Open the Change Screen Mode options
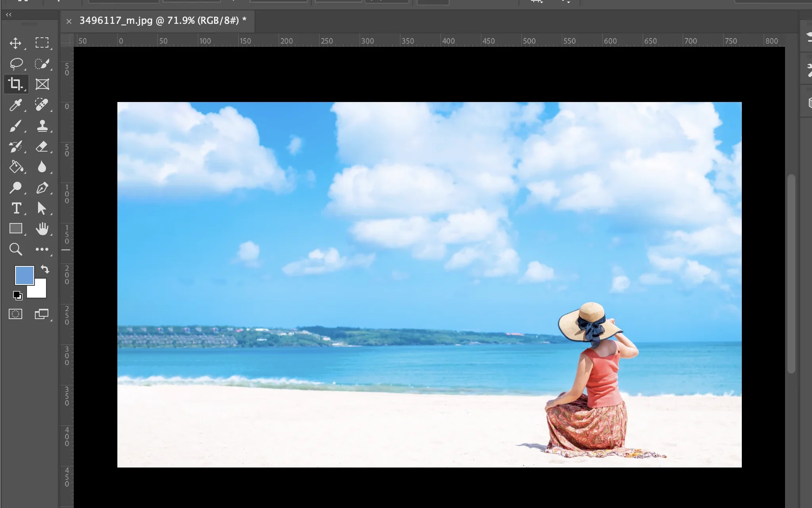812x508 pixels. coord(41,314)
